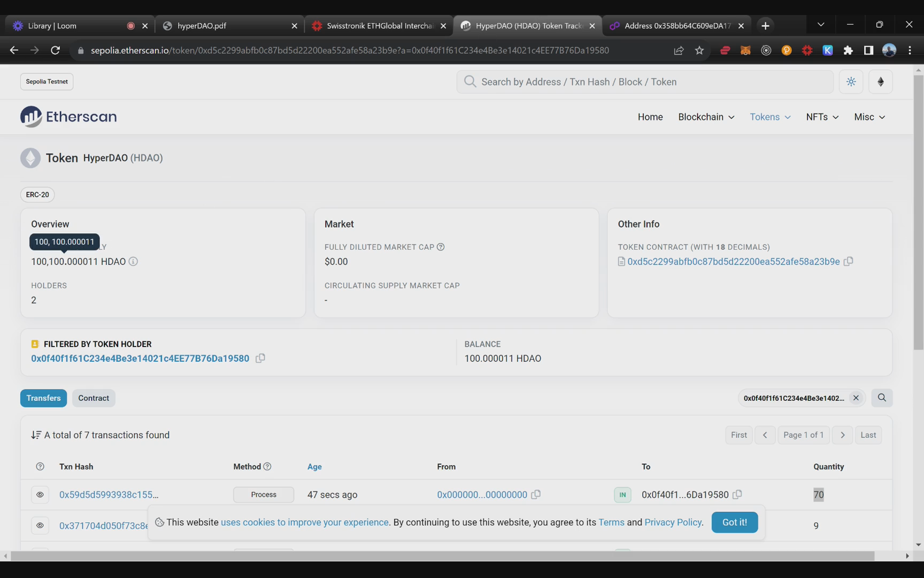Click the Method column help icon
This screenshot has height=578, width=924.
267,466
